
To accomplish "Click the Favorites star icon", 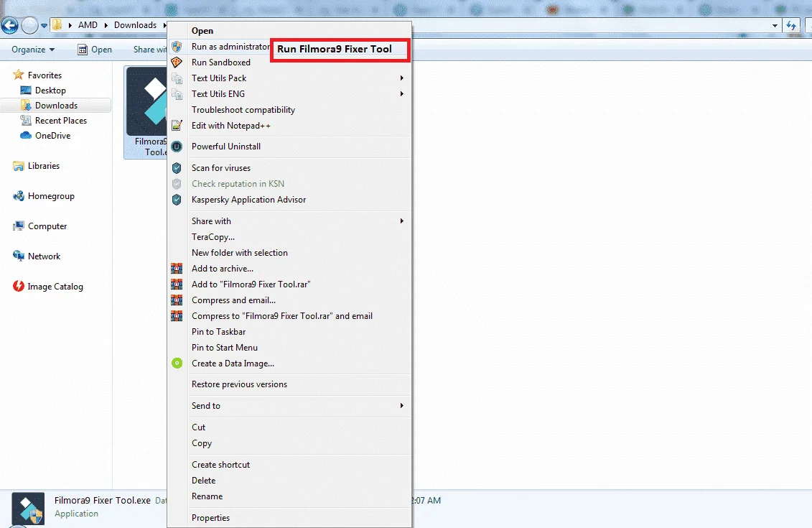I will 19,75.
